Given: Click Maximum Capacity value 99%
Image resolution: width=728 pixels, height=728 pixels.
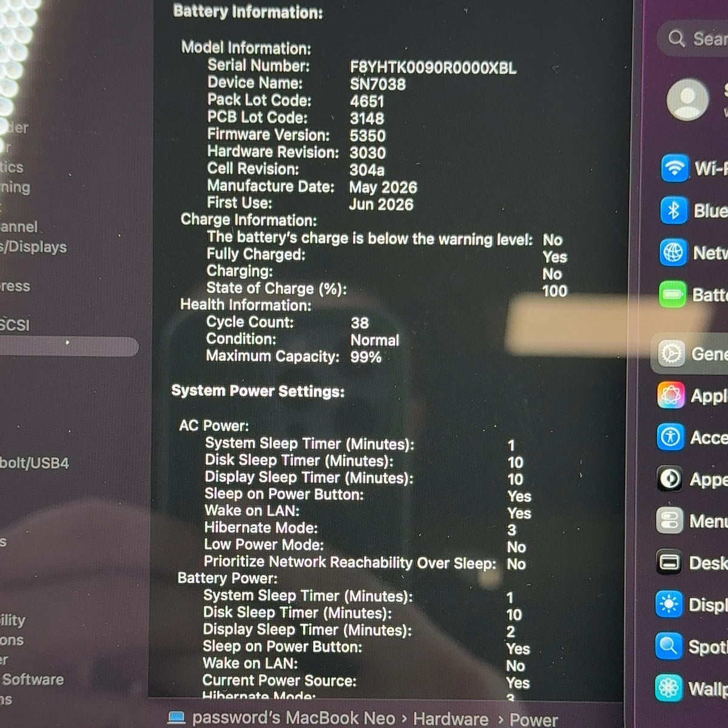Looking at the screenshot, I should point(366,357).
